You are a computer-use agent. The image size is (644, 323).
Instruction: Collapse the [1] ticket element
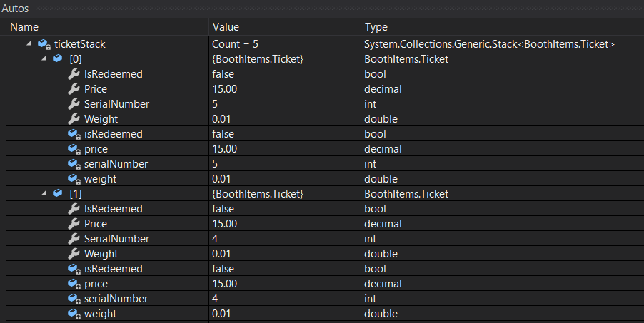[x=44, y=193]
